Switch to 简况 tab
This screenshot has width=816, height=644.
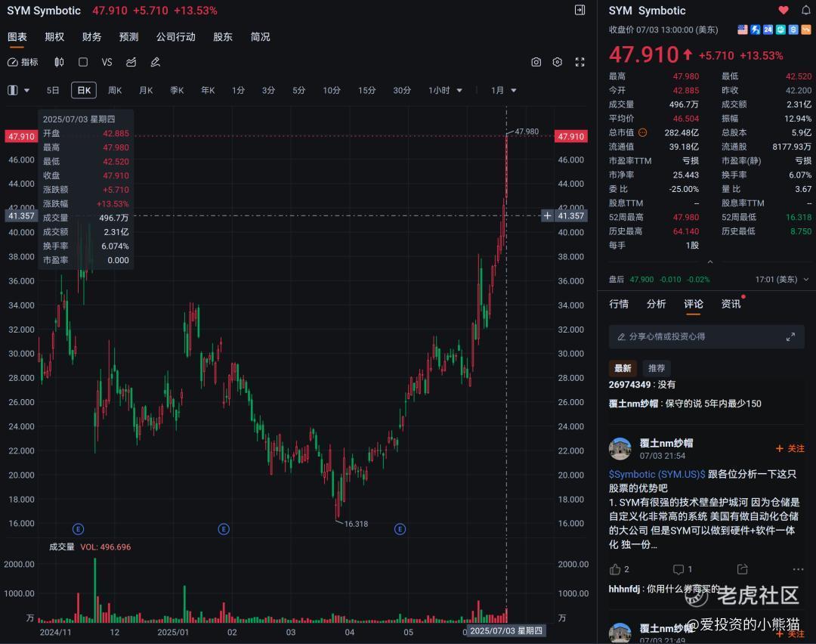tap(260, 37)
